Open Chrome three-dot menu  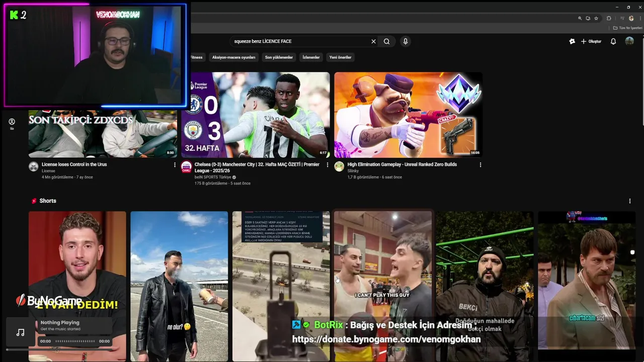640,18
